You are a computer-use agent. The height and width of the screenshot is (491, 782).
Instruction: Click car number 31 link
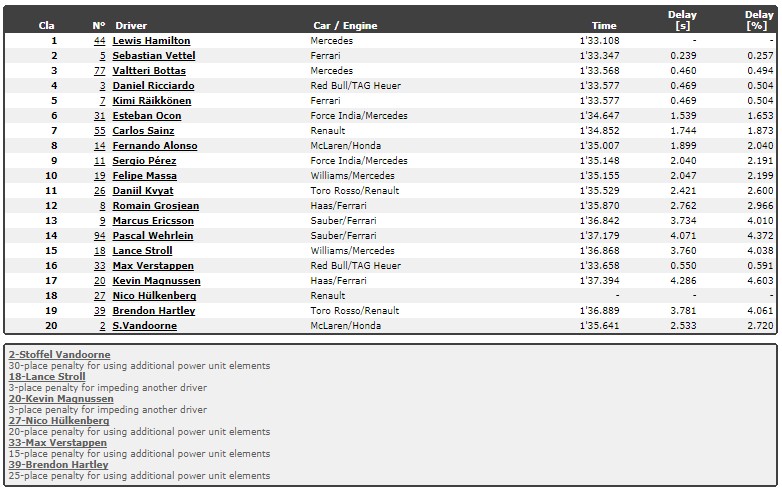(100, 116)
